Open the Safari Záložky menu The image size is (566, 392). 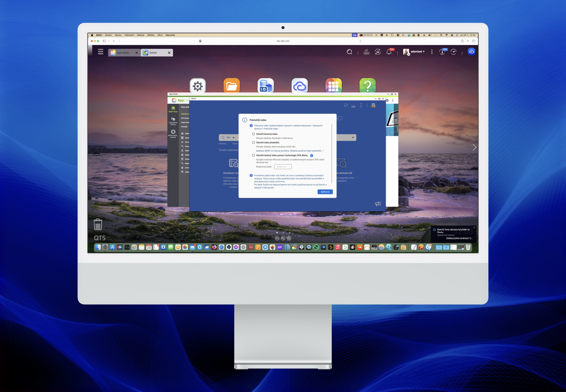point(151,35)
